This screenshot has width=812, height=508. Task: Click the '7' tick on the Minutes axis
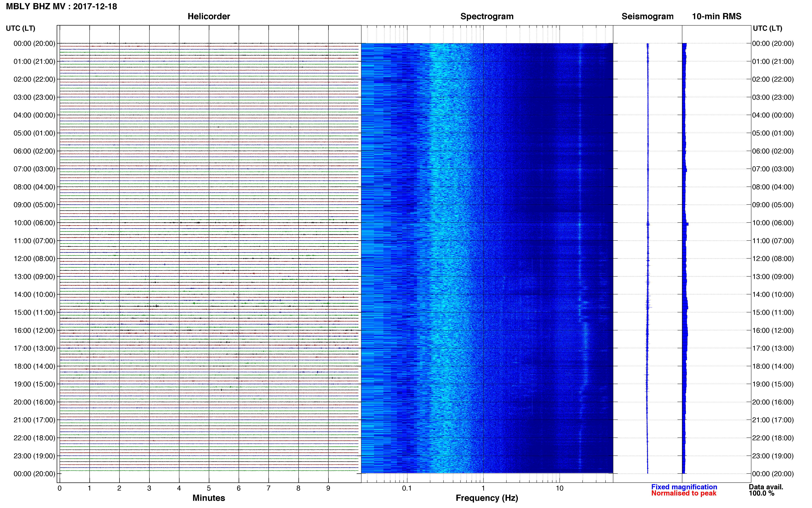pos(269,488)
